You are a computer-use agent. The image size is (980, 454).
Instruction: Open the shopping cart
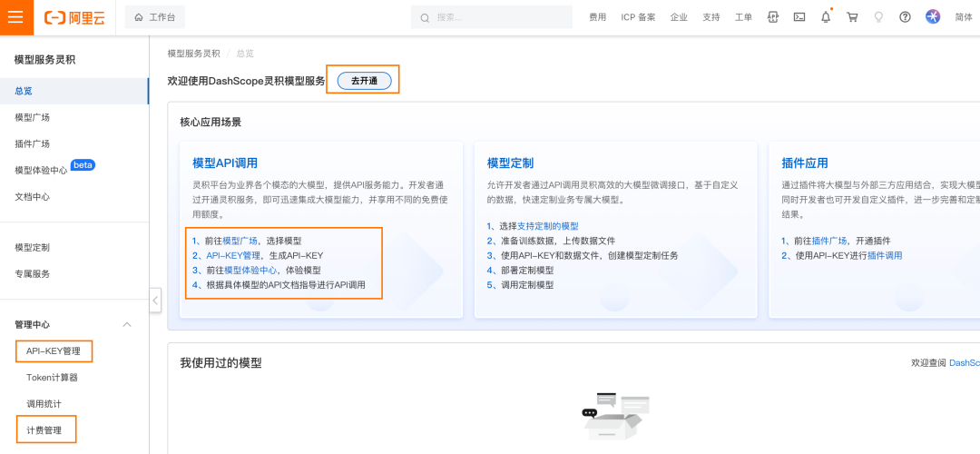[852, 17]
